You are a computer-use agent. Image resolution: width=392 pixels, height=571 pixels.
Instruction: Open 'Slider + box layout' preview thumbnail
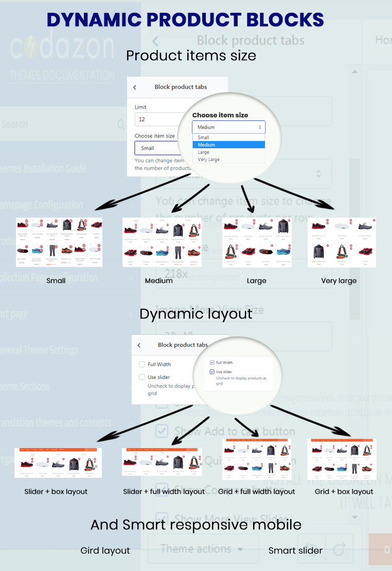pos(58,463)
